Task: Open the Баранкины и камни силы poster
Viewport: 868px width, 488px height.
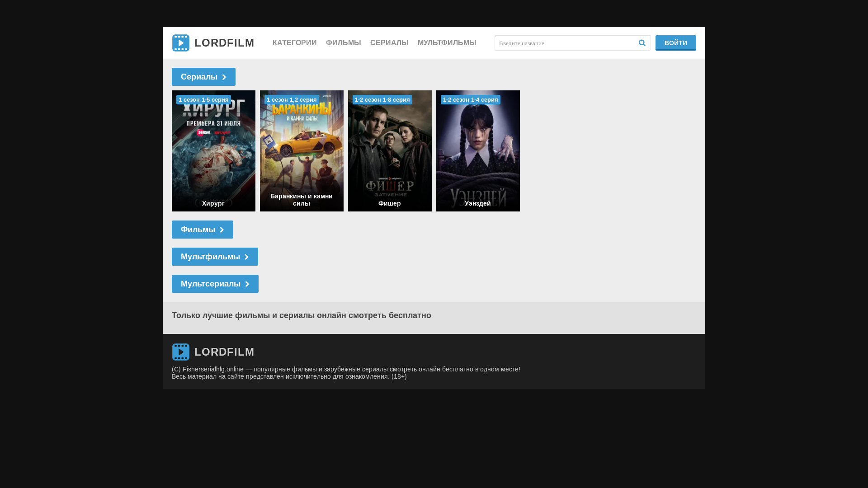Action: tap(302, 151)
